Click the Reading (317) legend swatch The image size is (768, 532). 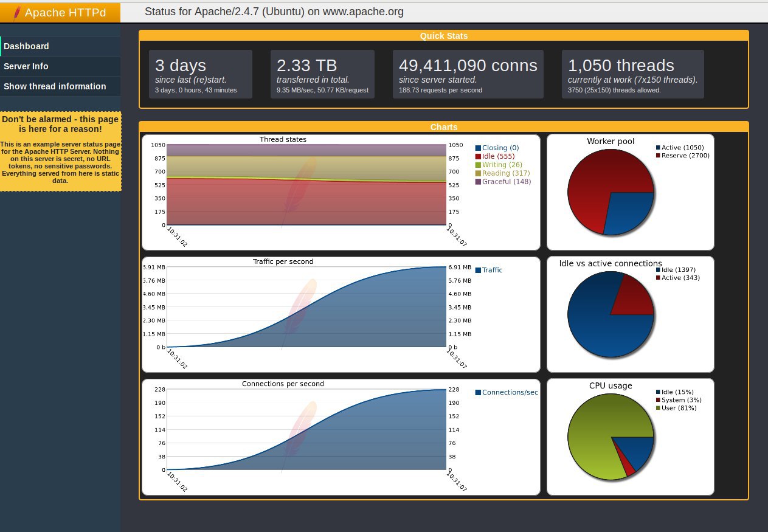click(x=478, y=173)
